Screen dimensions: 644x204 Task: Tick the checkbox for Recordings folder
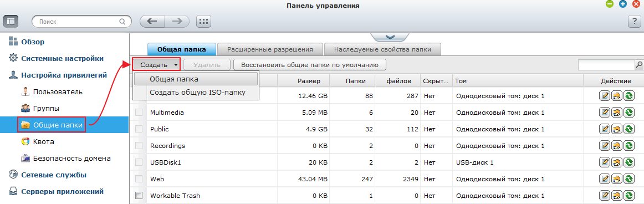point(139,145)
